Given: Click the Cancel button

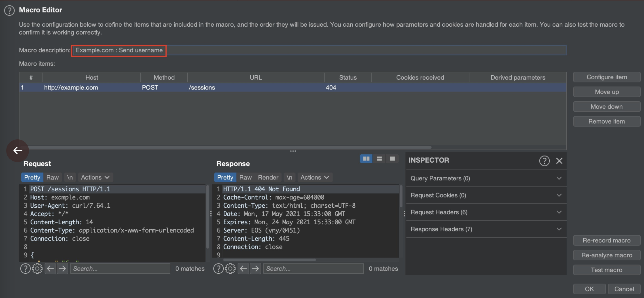Looking at the screenshot, I should [x=624, y=289].
